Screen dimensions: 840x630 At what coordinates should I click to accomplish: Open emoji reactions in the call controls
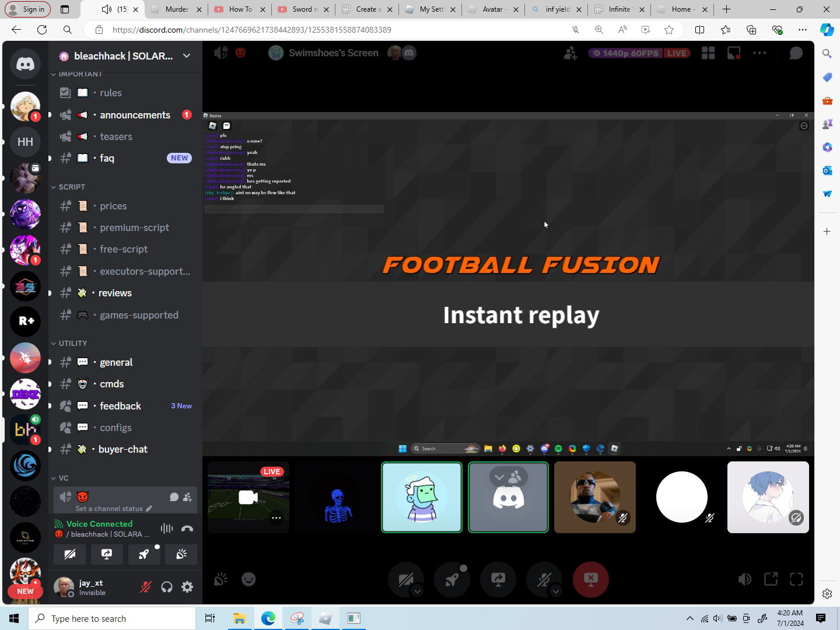249,579
